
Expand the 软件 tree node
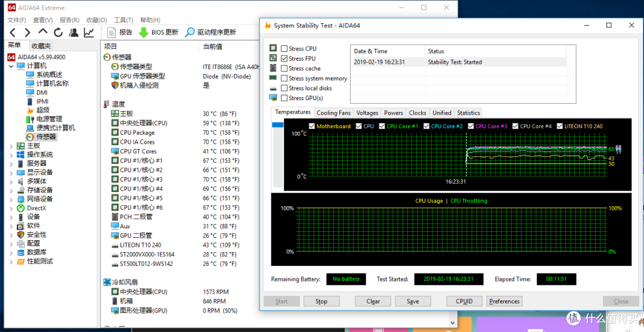coord(11,226)
